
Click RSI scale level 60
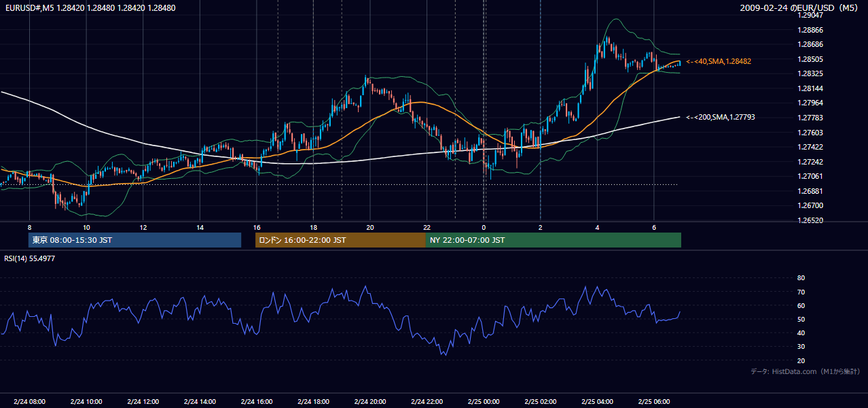(801, 305)
